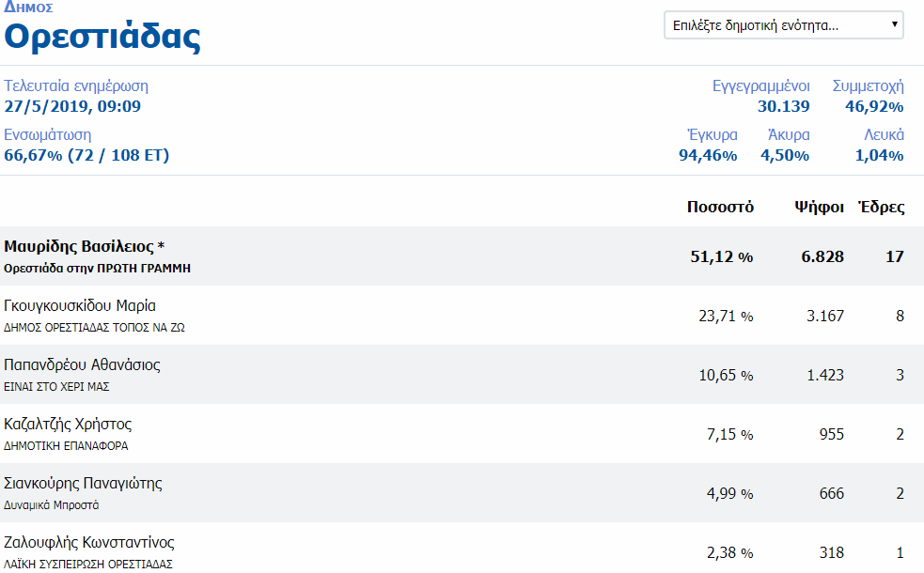Select Ζαλουφλής Κωνσταντίνος in the list

(88, 543)
